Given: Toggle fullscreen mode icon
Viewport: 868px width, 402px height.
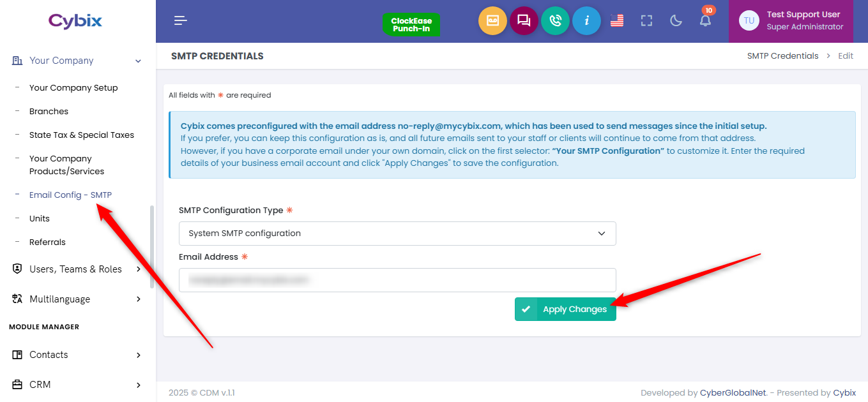Looking at the screenshot, I should tap(646, 21).
